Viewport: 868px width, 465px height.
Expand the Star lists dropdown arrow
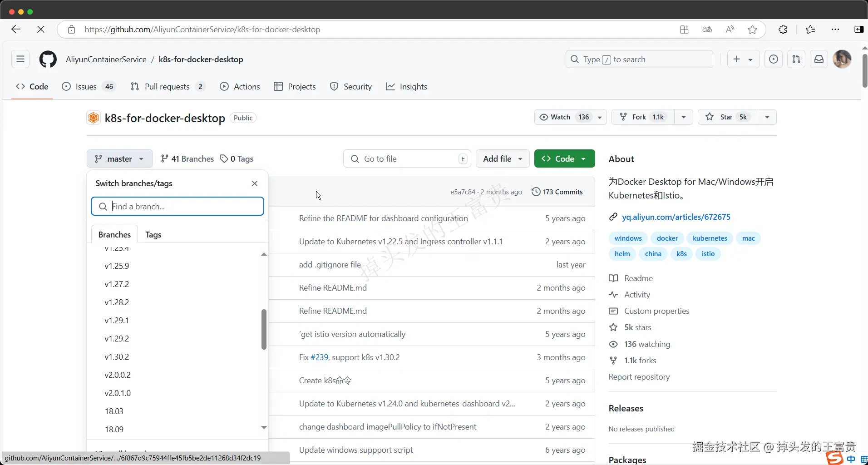point(767,117)
